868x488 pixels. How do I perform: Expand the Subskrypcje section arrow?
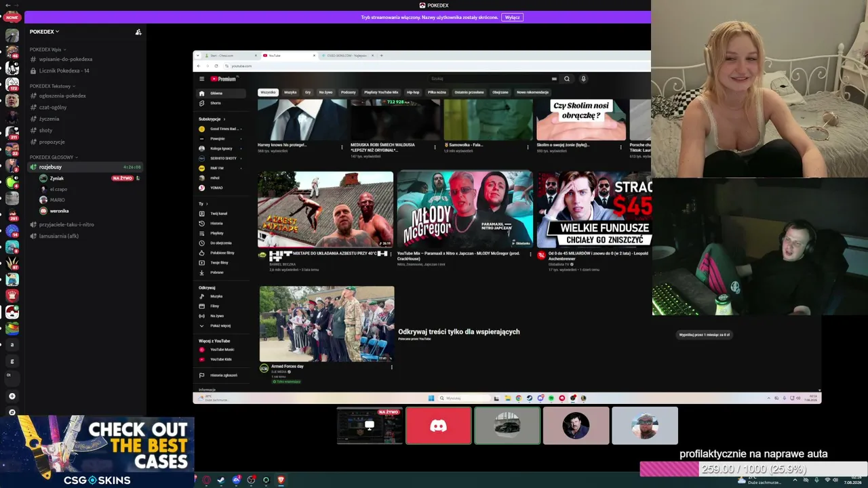click(x=223, y=119)
